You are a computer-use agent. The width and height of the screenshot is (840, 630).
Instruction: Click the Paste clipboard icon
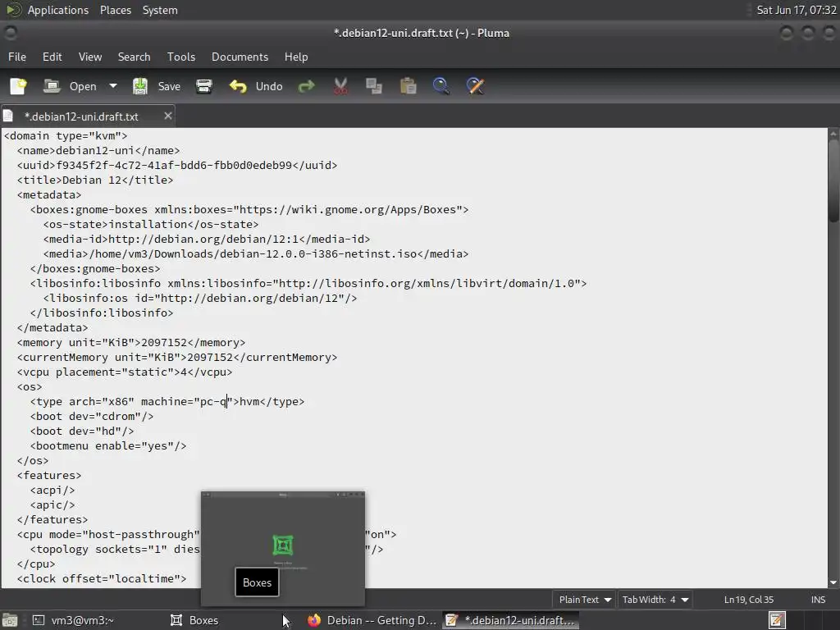(x=409, y=86)
